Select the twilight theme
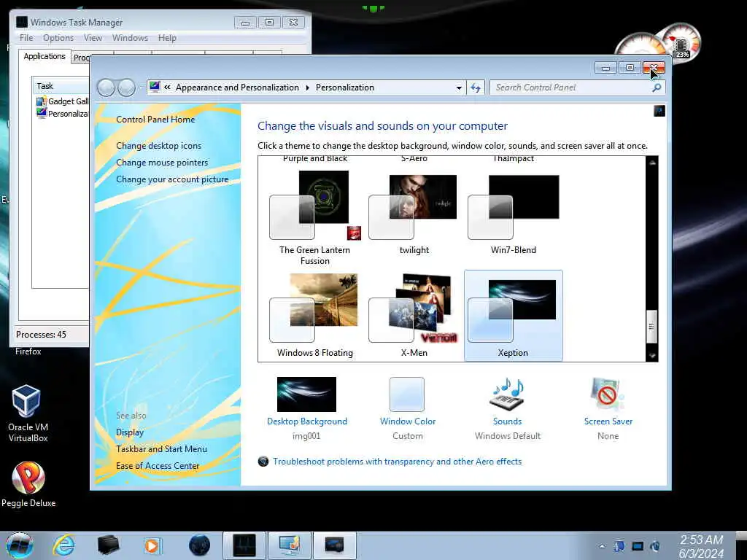 (x=414, y=214)
